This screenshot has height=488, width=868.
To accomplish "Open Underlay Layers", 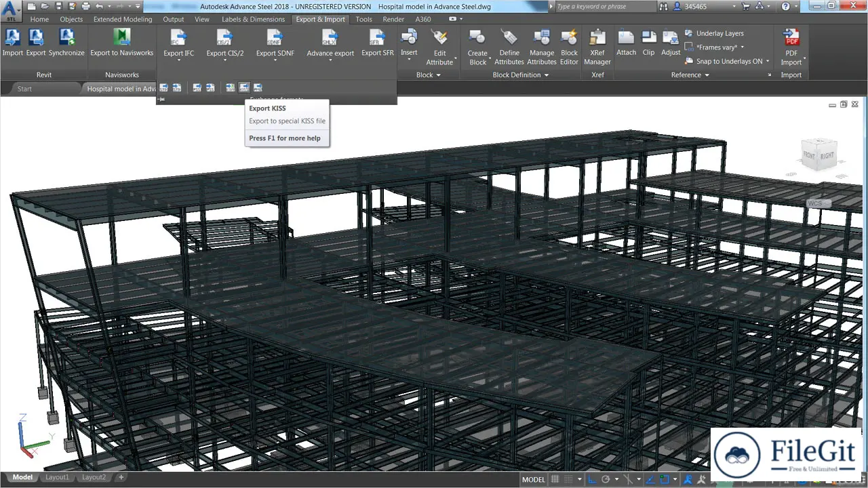I will [714, 33].
